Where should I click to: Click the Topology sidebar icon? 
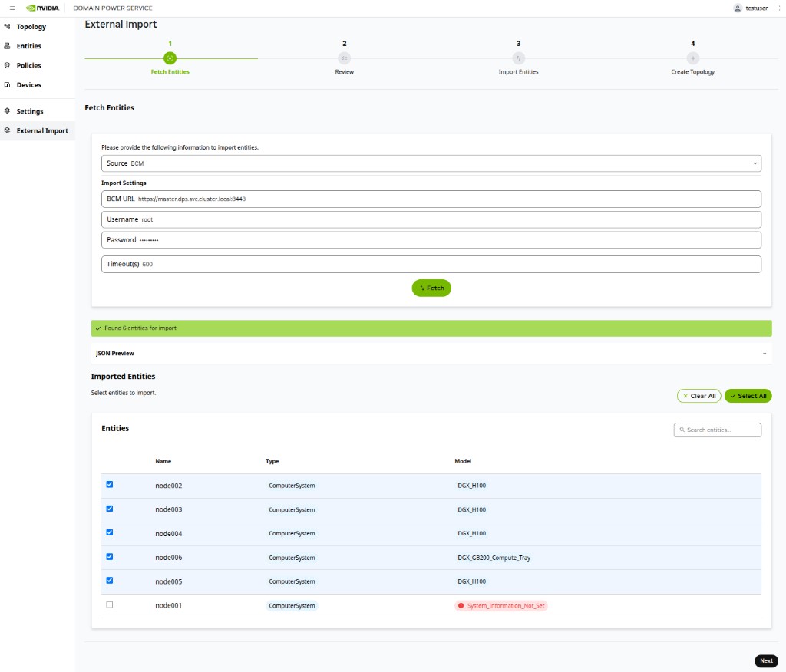7,26
